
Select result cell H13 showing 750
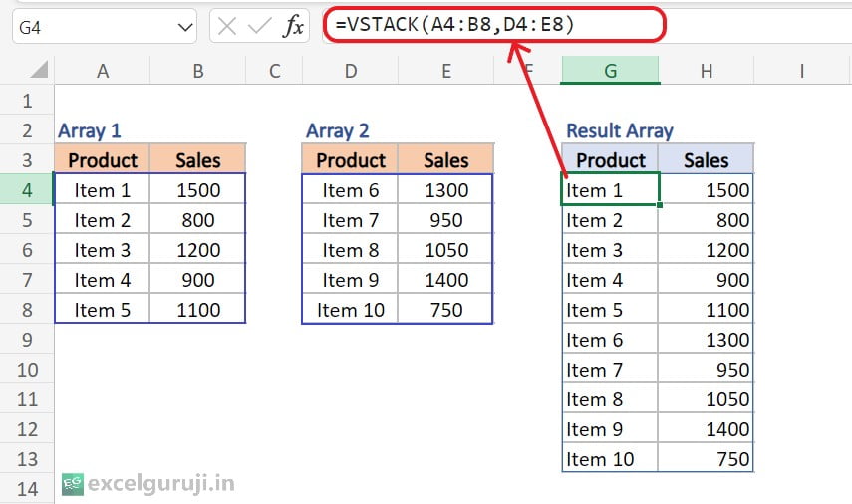706,459
